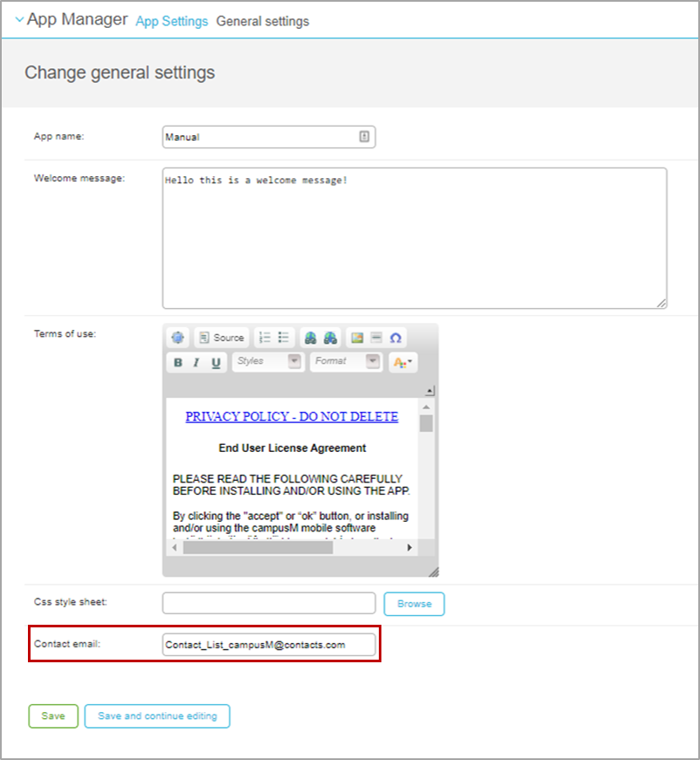This screenshot has width=700, height=760.
Task: Click the Welcome message resize handle
Action: tap(662, 304)
